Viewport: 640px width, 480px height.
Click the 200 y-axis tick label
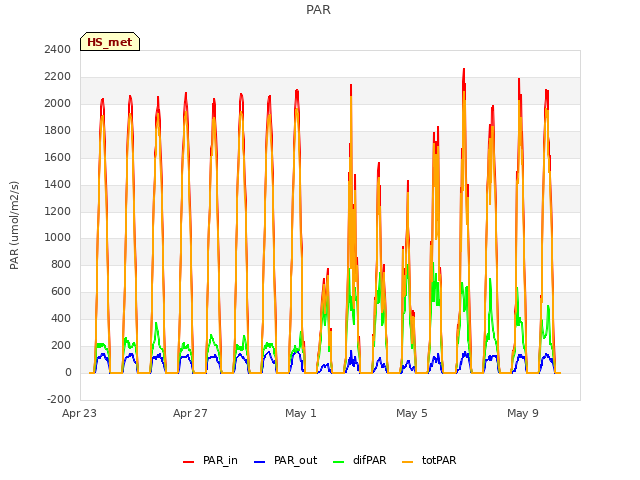(x=61, y=346)
